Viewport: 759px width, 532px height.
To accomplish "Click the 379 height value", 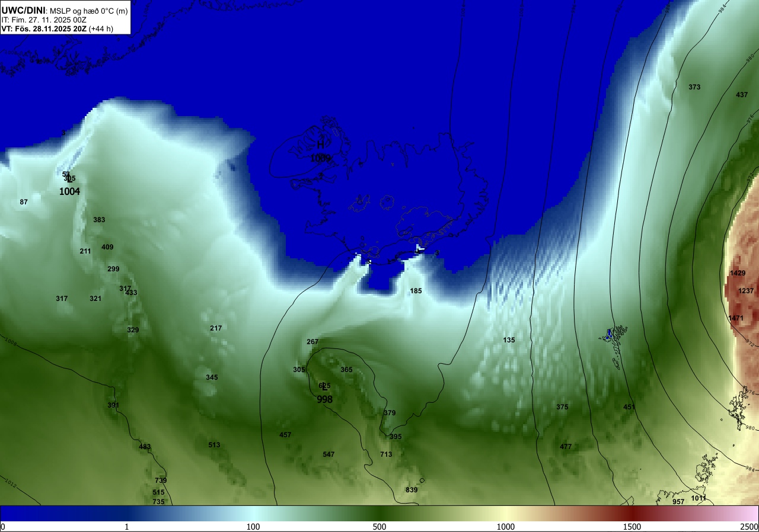I will pos(390,413).
